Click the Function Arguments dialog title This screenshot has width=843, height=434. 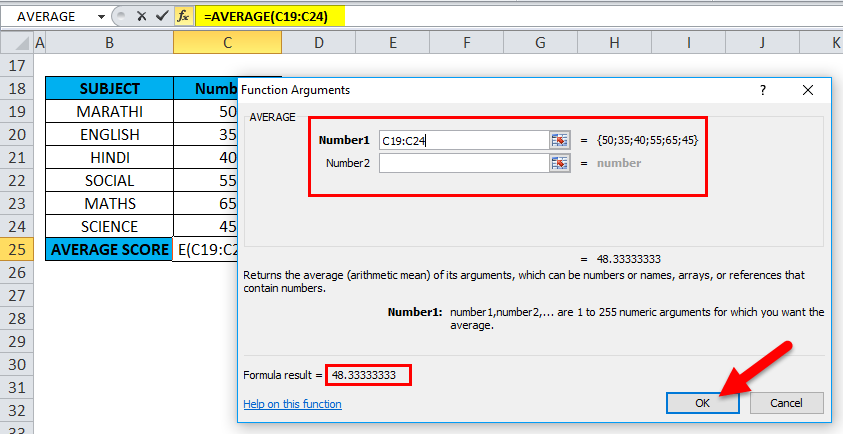tap(296, 90)
